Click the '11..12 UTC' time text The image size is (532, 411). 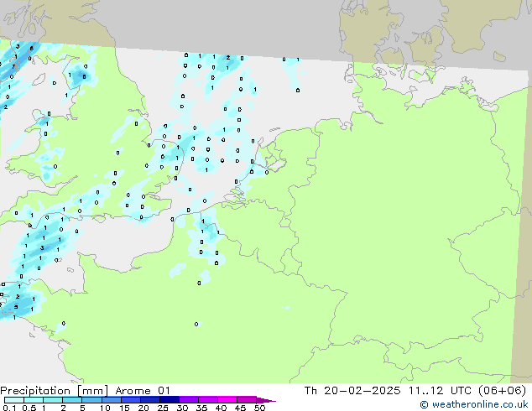tap(440, 390)
